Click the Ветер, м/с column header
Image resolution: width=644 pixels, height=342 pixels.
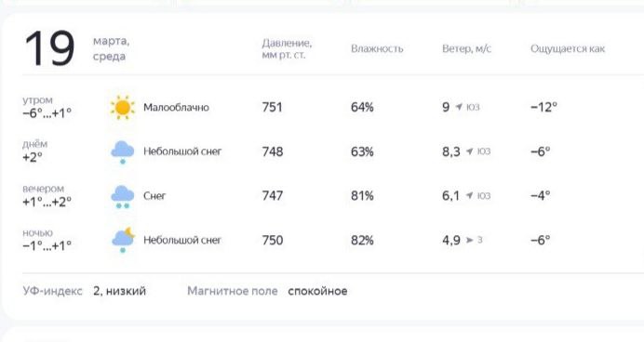pyautogui.click(x=466, y=49)
